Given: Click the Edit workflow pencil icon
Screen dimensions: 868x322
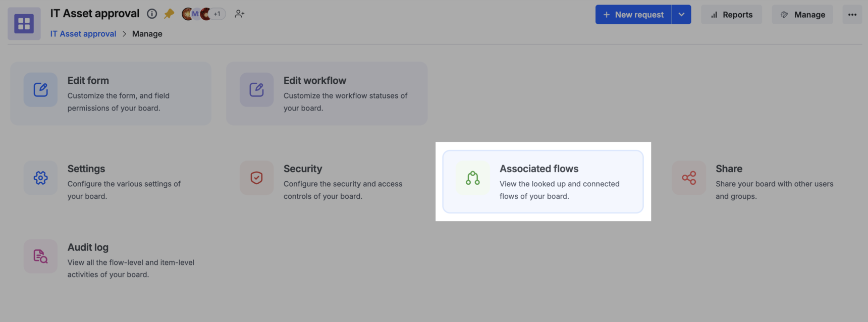Looking at the screenshot, I should 256,89.
